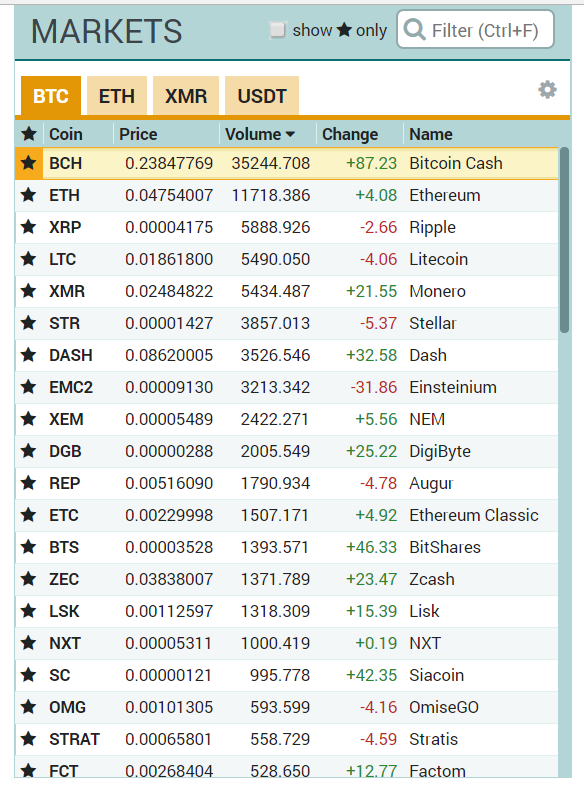Toggle the STRAT favorite star
This screenshot has height=792, width=584.
coord(29,739)
